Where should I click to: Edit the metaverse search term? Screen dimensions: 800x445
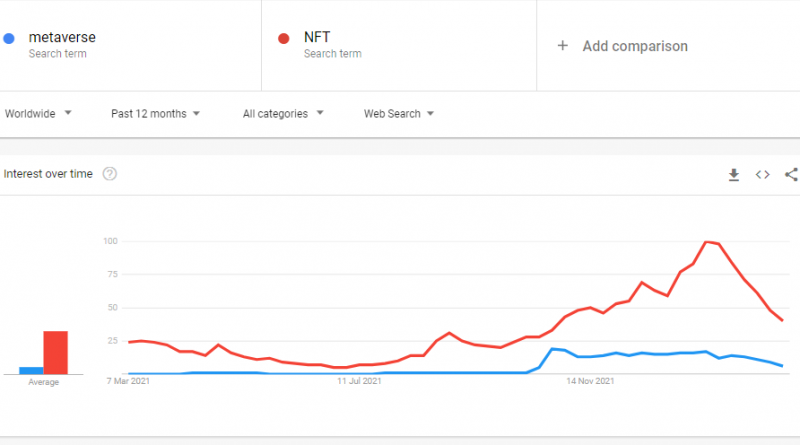tap(62, 39)
